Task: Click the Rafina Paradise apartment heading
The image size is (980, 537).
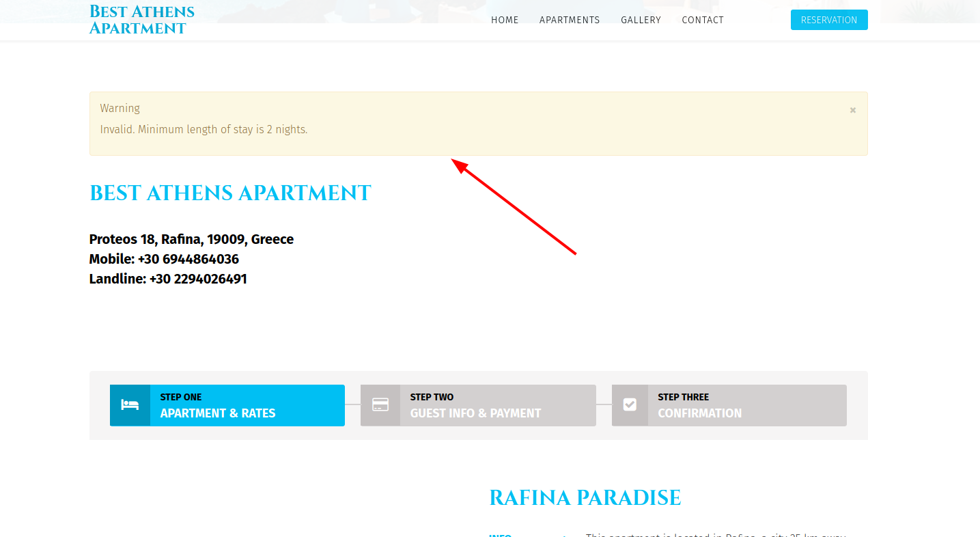Action: (x=585, y=498)
